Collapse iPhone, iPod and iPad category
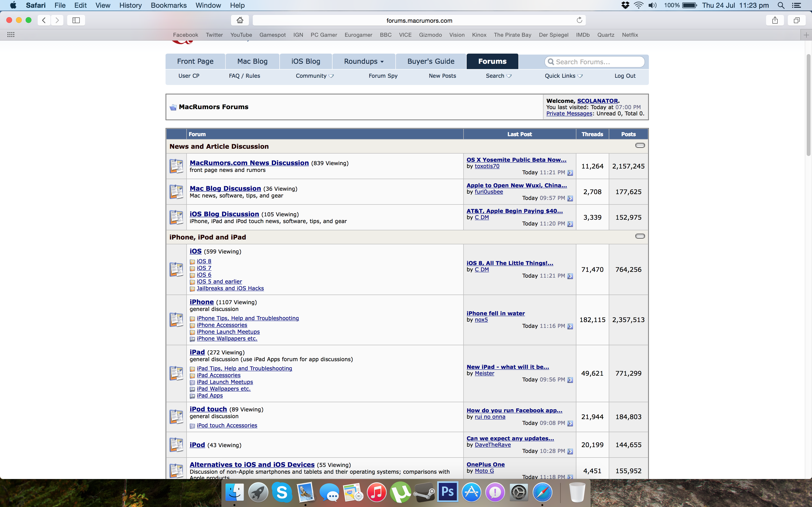Viewport: 812px width, 507px height. 640,236
